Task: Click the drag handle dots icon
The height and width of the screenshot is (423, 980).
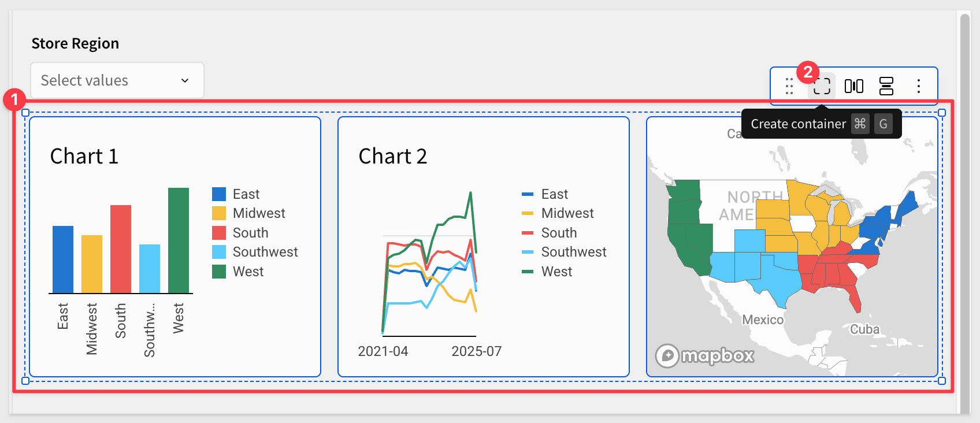Action: point(789,86)
